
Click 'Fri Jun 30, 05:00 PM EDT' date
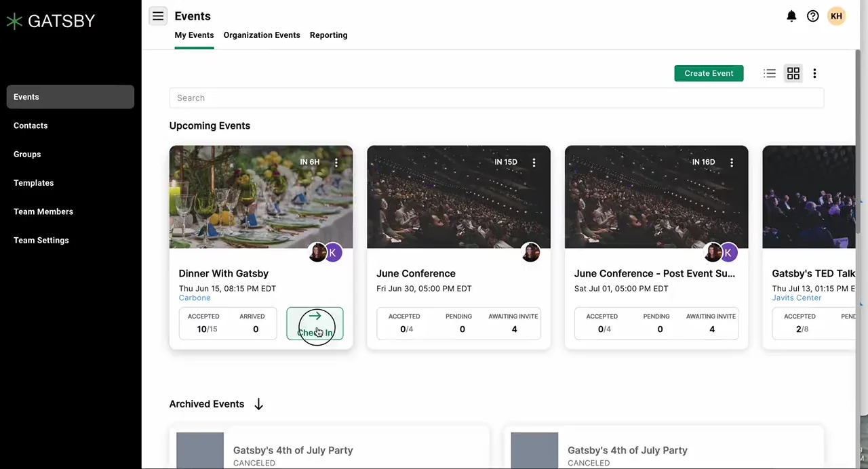point(424,288)
